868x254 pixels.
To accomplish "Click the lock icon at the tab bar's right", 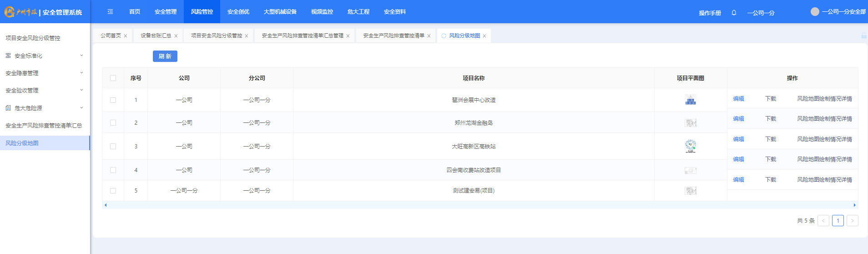I will coord(863,36).
